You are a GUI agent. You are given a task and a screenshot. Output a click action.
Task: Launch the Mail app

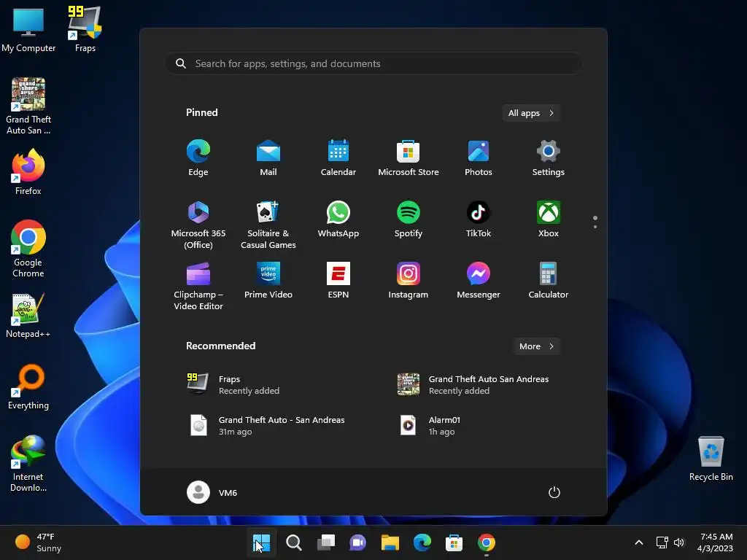pyautogui.click(x=268, y=158)
